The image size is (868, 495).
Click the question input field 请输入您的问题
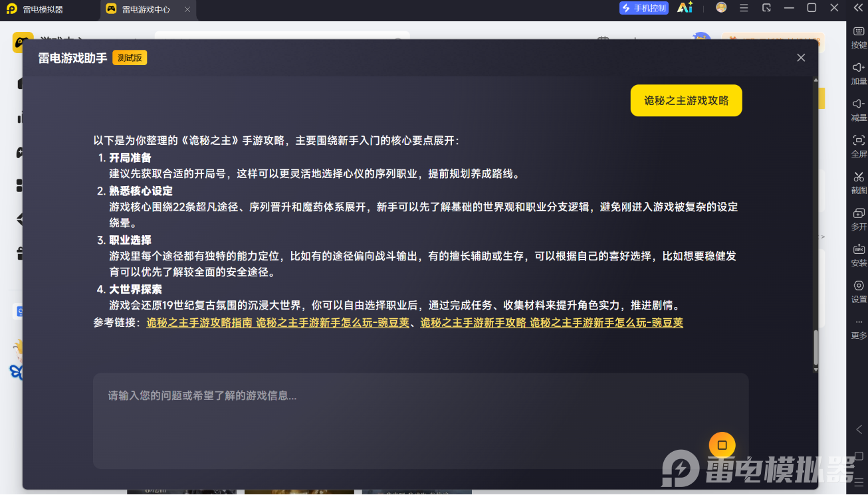421,421
